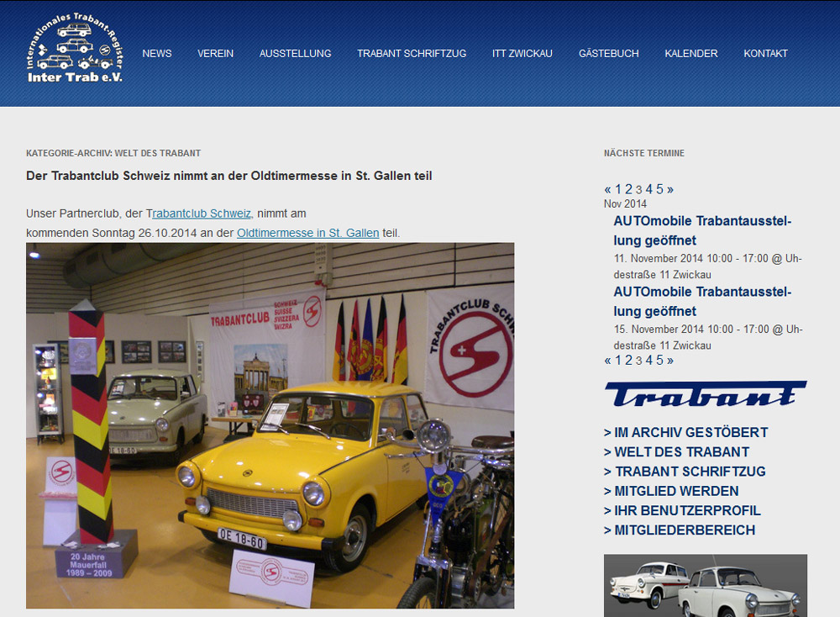Go to page 5 in lower pagination
The height and width of the screenshot is (617, 840).
click(659, 361)
